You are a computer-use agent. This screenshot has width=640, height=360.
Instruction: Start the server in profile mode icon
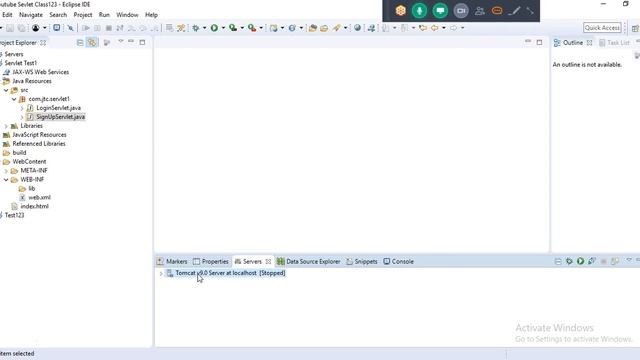[591, 261]
